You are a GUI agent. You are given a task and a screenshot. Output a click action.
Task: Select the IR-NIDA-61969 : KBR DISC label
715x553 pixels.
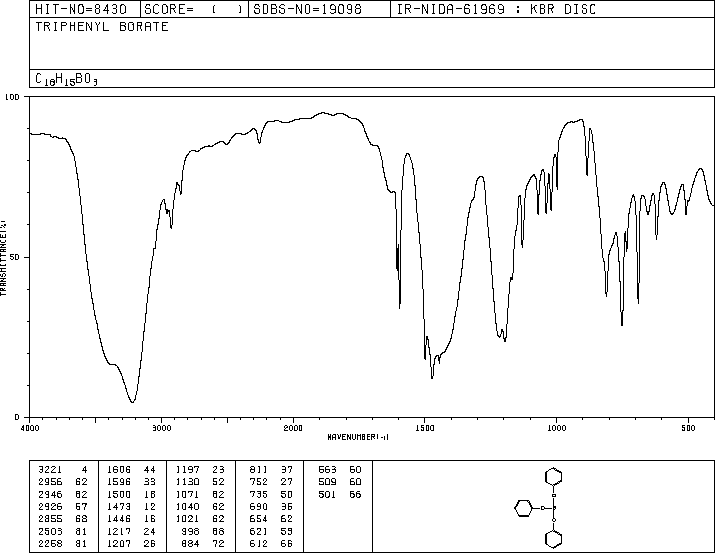pos(497,9)
